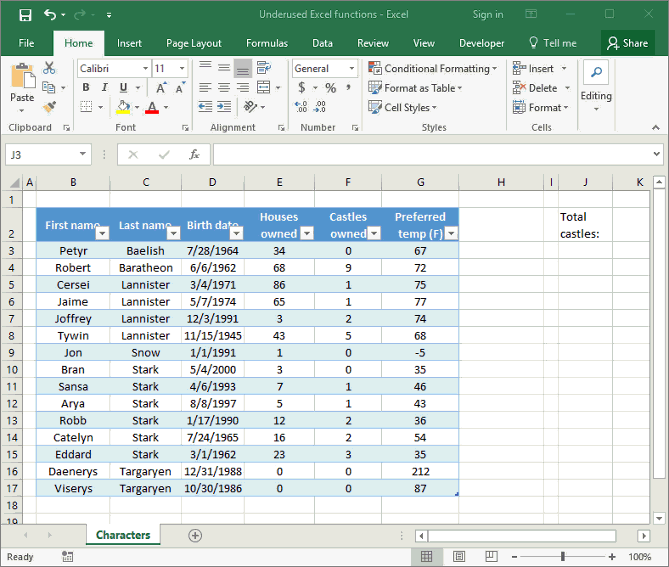Screen dimensions: 669x567
Task: Toggle Align Right
Action: (243, 88)
